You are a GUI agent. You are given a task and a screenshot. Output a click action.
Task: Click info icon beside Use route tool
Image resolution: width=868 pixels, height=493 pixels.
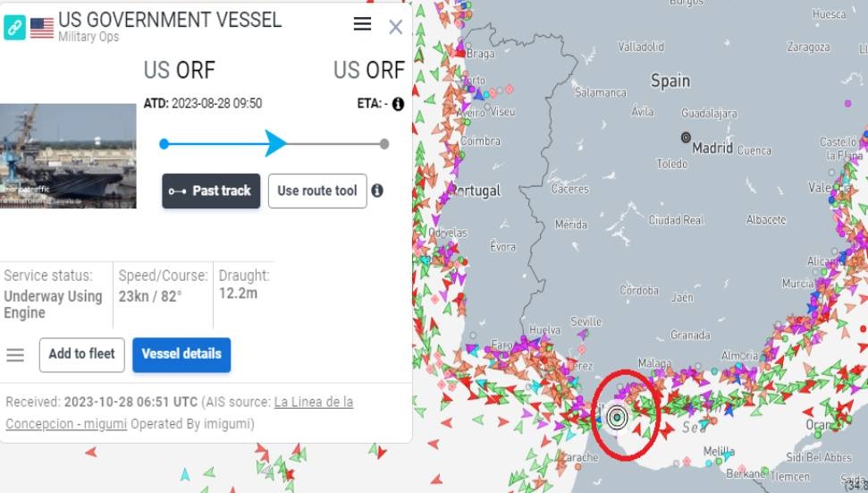[x=377, y=191]
